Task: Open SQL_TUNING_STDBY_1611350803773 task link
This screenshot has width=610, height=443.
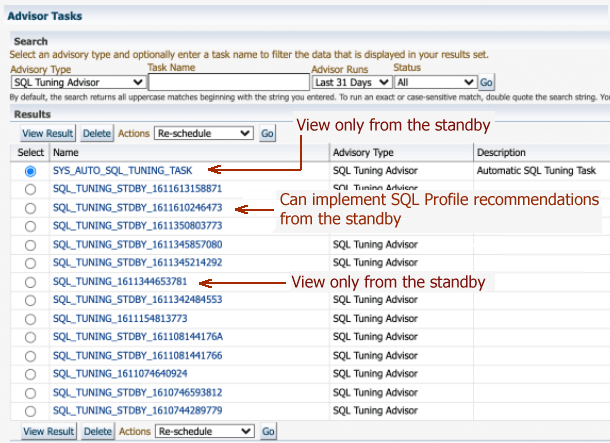Action: coord(137,226)
